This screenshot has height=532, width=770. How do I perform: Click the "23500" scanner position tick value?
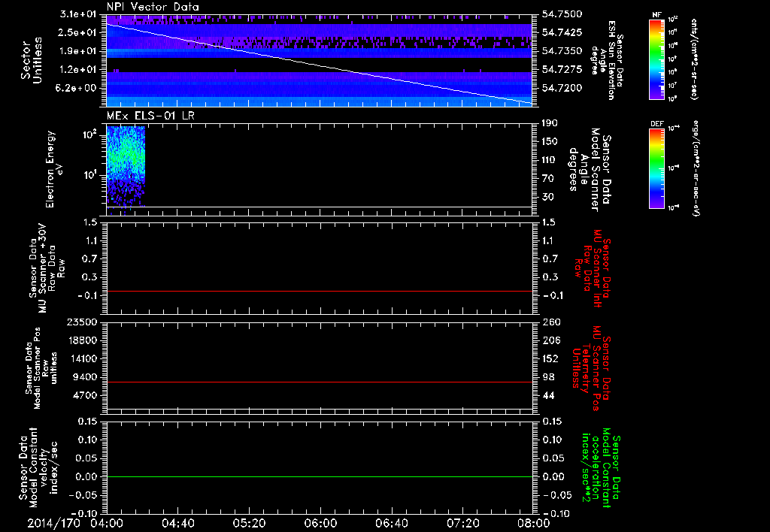[82, 322]
